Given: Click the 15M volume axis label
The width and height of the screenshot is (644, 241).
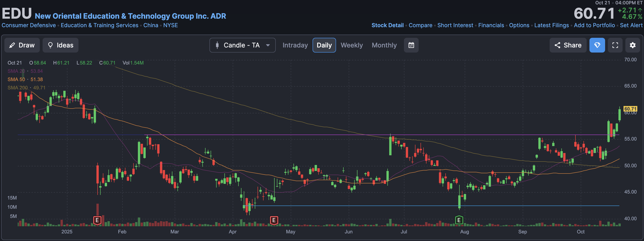Looking at the screenshot, I should click(x=12, y=198).
